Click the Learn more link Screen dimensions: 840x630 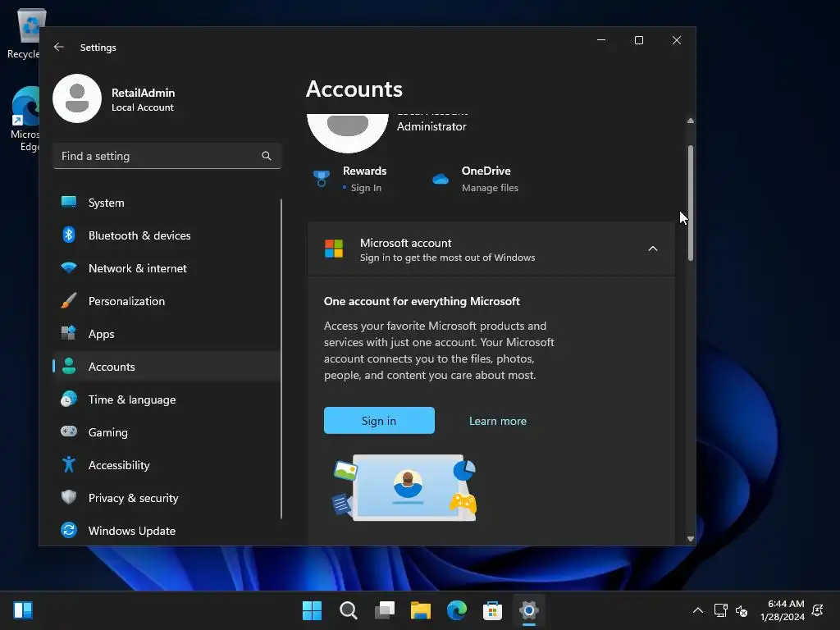498,421
